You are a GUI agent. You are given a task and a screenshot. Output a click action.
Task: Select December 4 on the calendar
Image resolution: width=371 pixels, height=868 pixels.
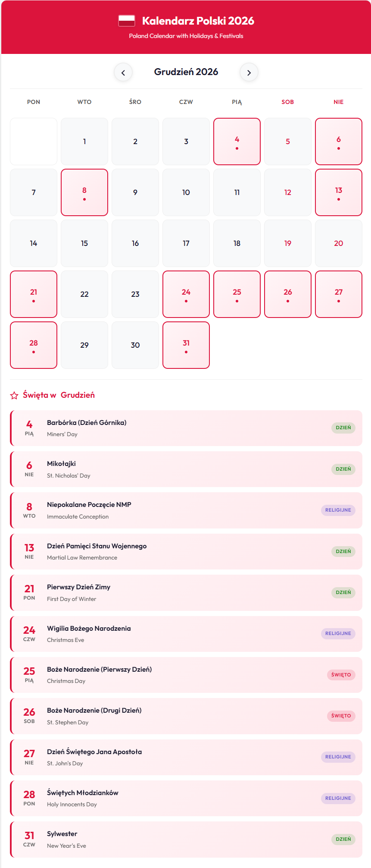237,142
